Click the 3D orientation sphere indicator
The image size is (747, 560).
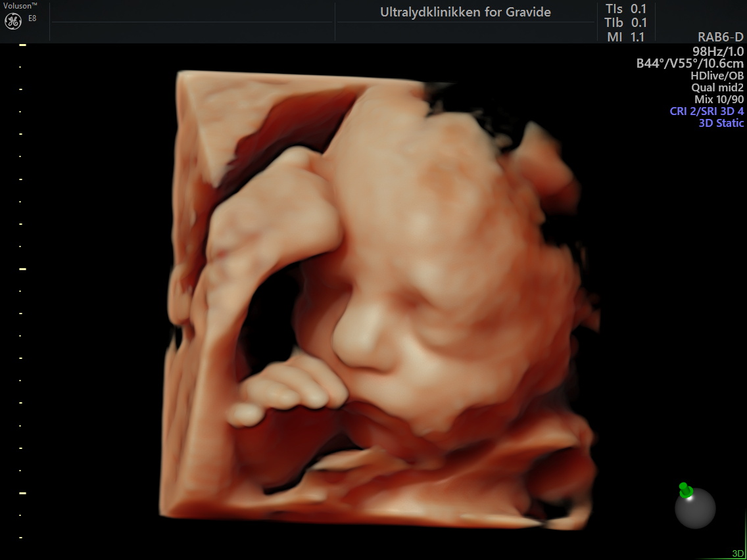[x=695, y=508]
